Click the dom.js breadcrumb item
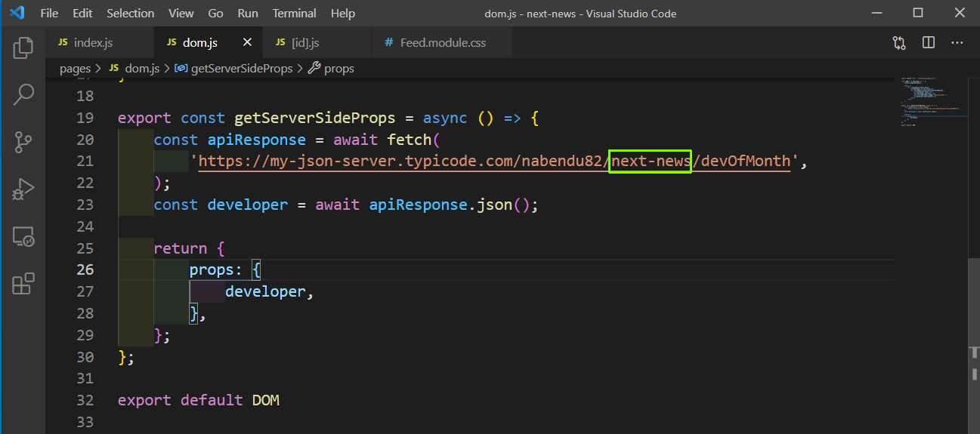980x434 pixels. tap(134, 69)
